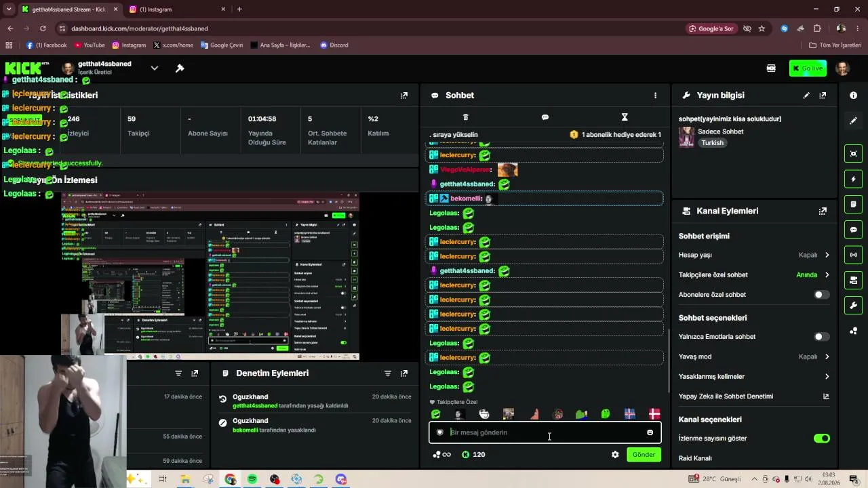The image size is (868, 488).
Task: Open chat settings gear beside Gönder
Action: (615, 455)
